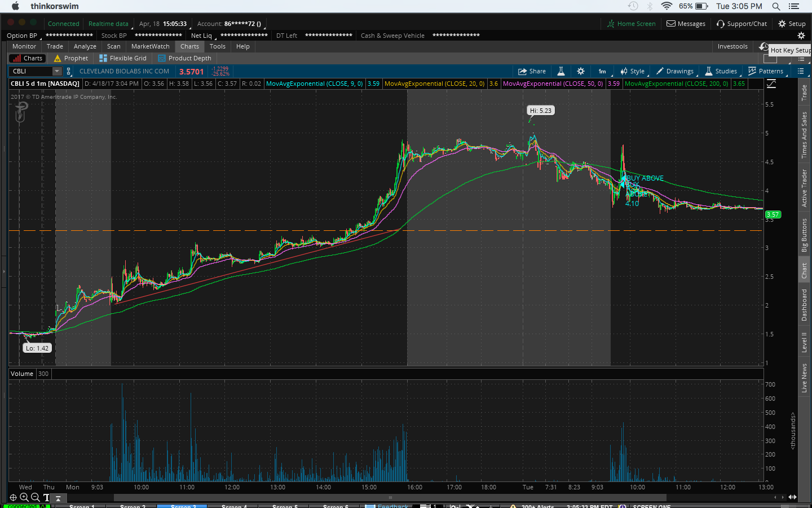Screen dimensions: 812x508
Task: Open the Share chart button
Action: [532, 71]
